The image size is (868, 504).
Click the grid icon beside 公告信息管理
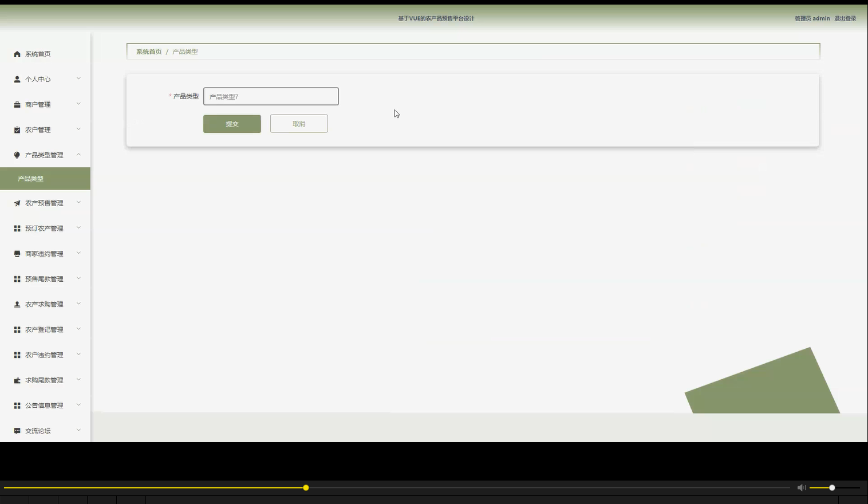tap(17, 405)
